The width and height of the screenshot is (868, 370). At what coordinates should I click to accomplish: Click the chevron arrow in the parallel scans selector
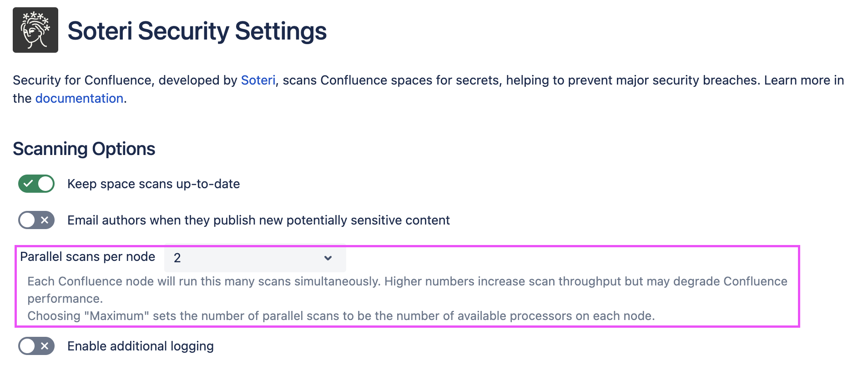coord(328,258)
